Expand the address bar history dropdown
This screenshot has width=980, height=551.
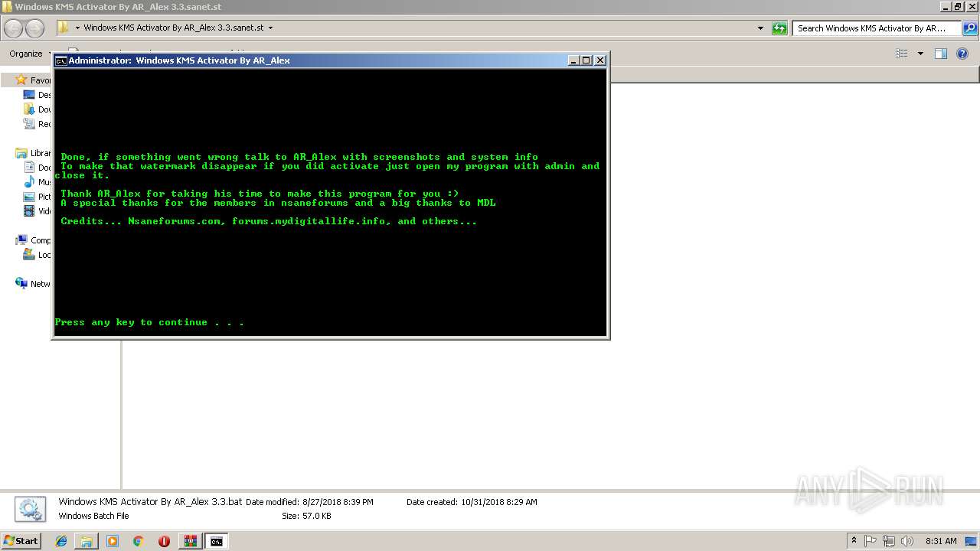[x=760, y=28]
